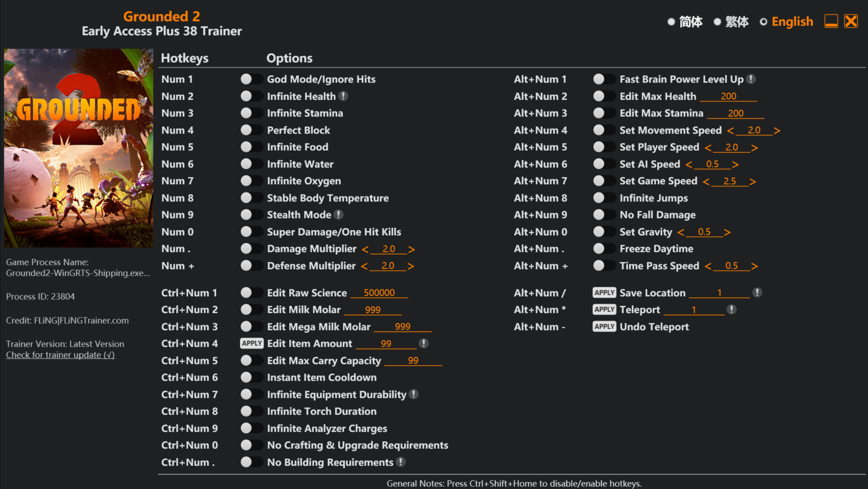Click the Edit Max Health value field
This screenshot has width=868, height=489.
(x=728, y=96)
